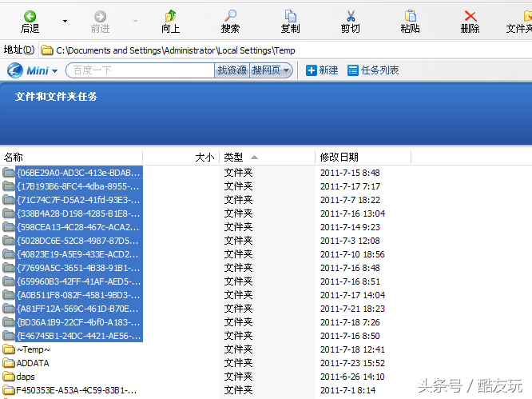Click folder icon beside {659960B3-42FF
Viewport: 532px width, 399px height.
[x=9, y=281]
